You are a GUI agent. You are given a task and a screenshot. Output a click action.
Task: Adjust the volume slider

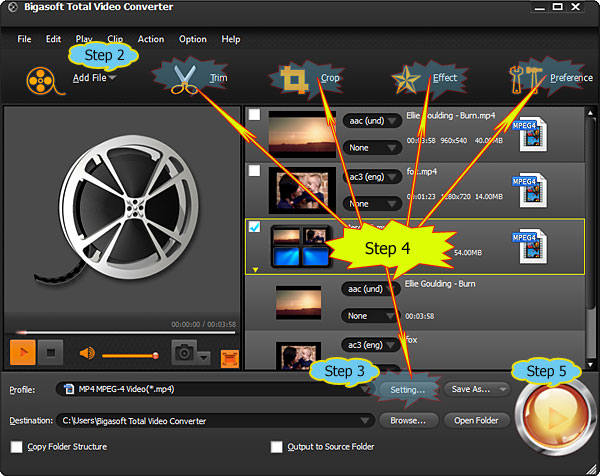130,356
